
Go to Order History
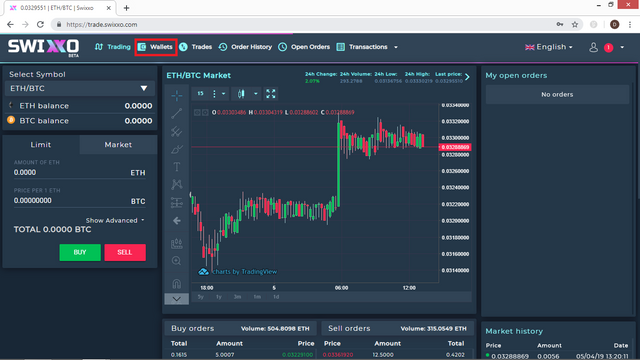[245, 47]
